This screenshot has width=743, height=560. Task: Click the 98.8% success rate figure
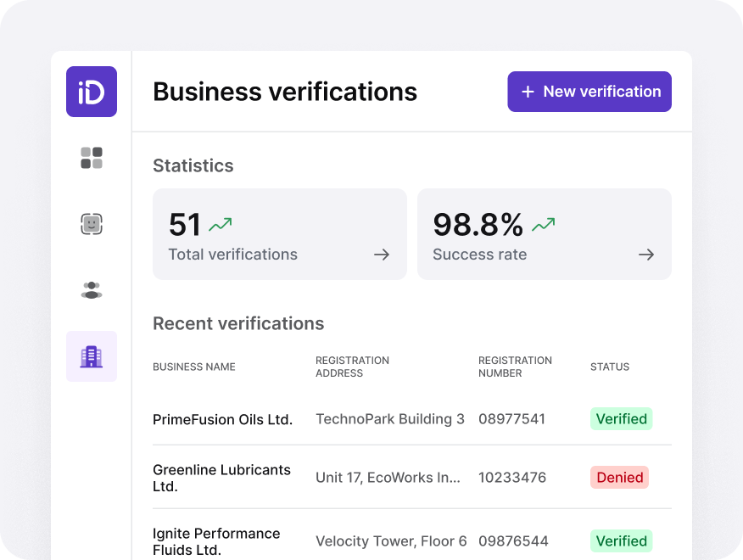pos(478,223)
